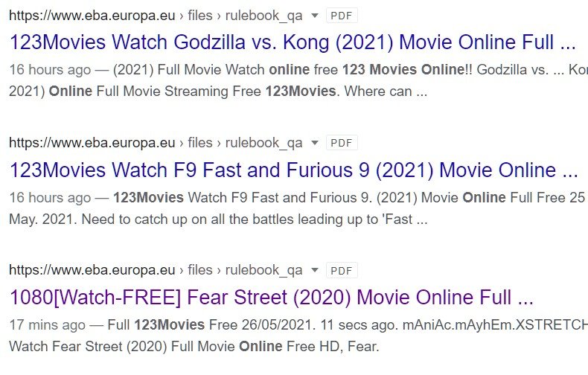Open the Godzilla vs. Kong movie result title
The width and height of the screenshot is (588, 375).
pyautogui.click(x=293, y=42)
